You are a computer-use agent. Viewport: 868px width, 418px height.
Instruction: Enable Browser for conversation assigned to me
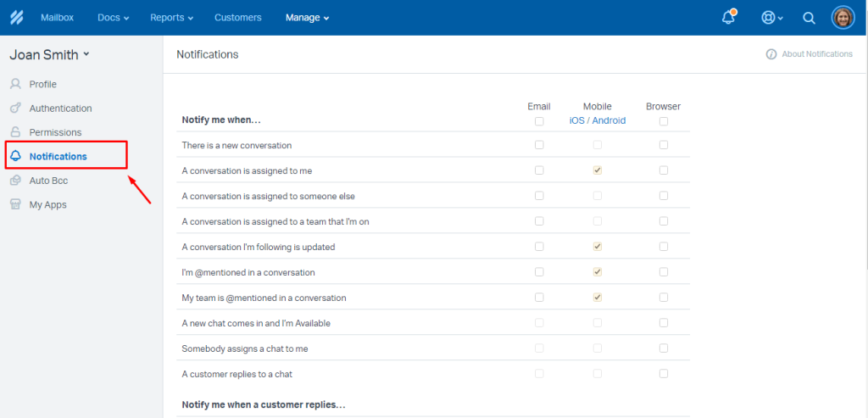point(664,170)
